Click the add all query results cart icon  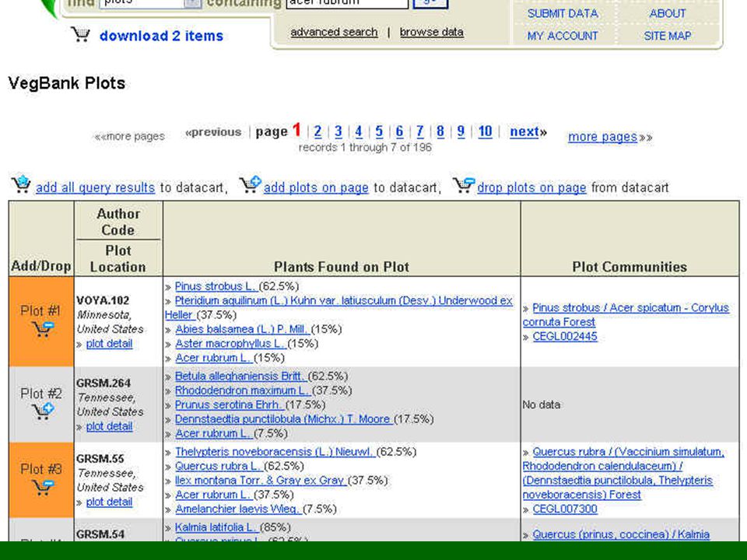(x=20, y=184)
